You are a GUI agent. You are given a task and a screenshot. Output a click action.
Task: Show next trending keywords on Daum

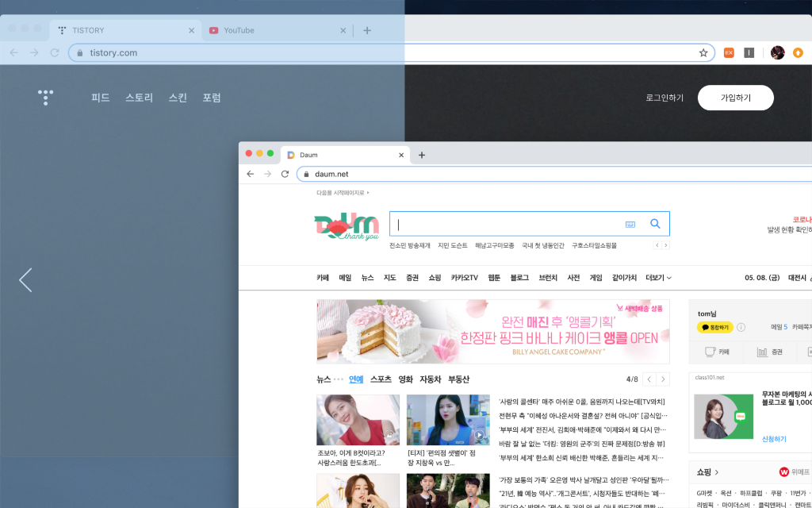tap(665, 245)
